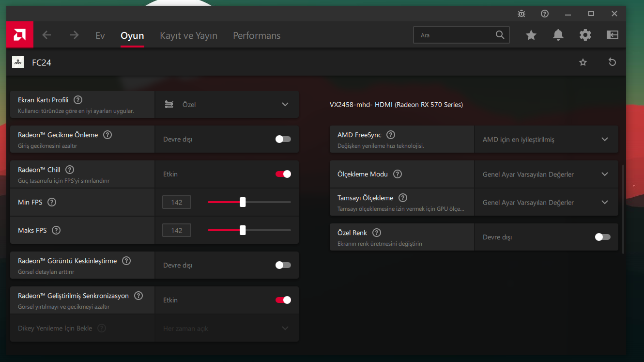
Task: Show help for Görüntü Keskinleştirme
Action: click(x=126, y=261)
